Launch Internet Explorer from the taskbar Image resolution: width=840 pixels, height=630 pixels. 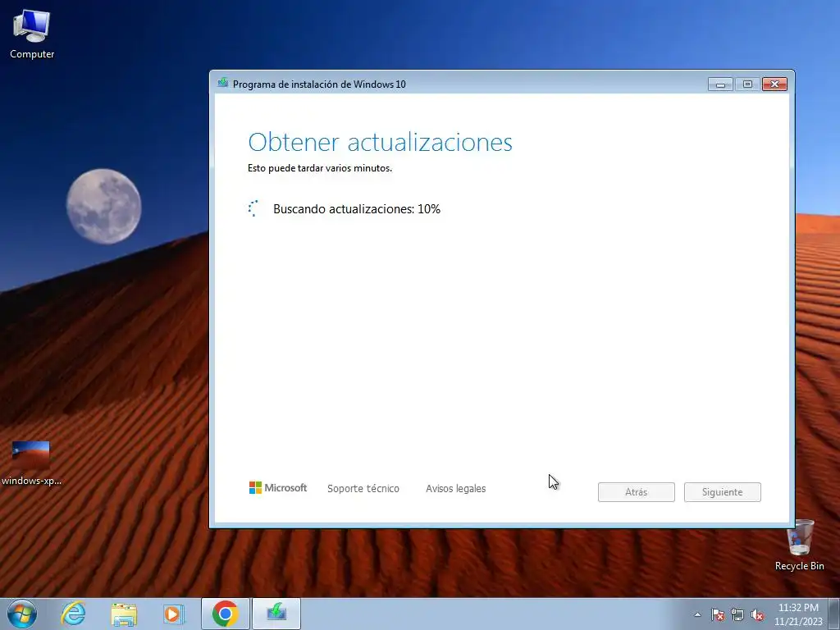(73, 614)
